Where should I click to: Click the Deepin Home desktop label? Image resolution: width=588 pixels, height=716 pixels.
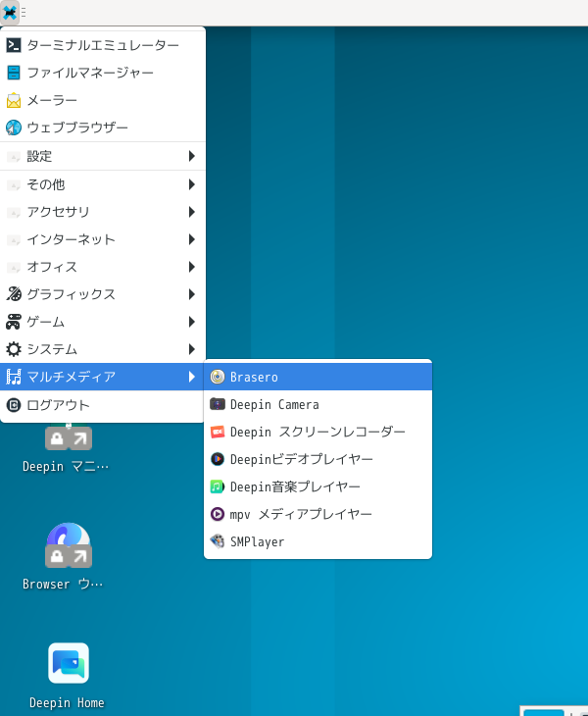[x=67, y=702]
